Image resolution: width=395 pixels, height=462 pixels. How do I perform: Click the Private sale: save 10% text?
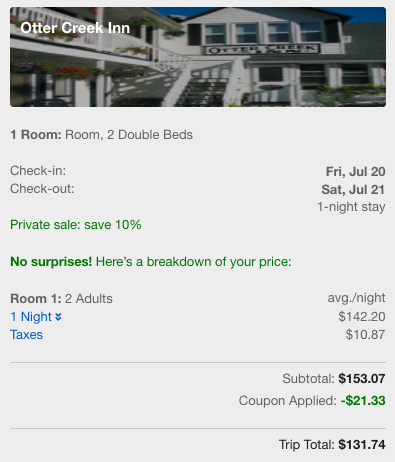[x=76, y=225]
